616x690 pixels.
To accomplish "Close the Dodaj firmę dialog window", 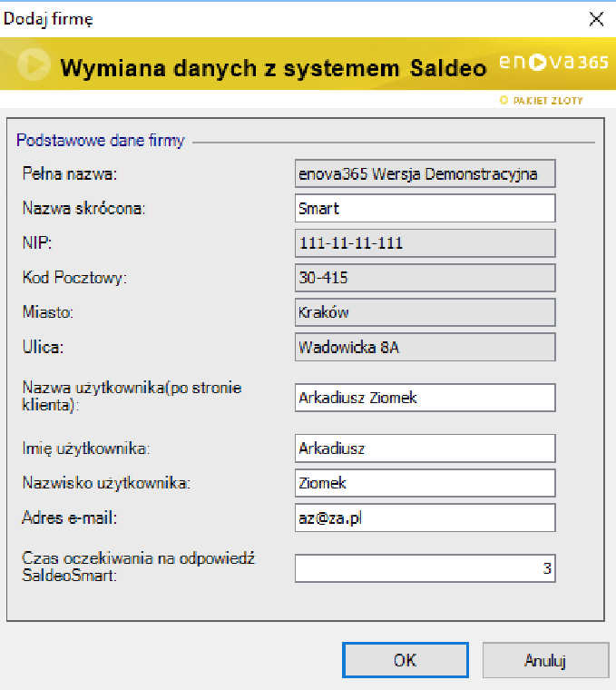I will (595, 18).
